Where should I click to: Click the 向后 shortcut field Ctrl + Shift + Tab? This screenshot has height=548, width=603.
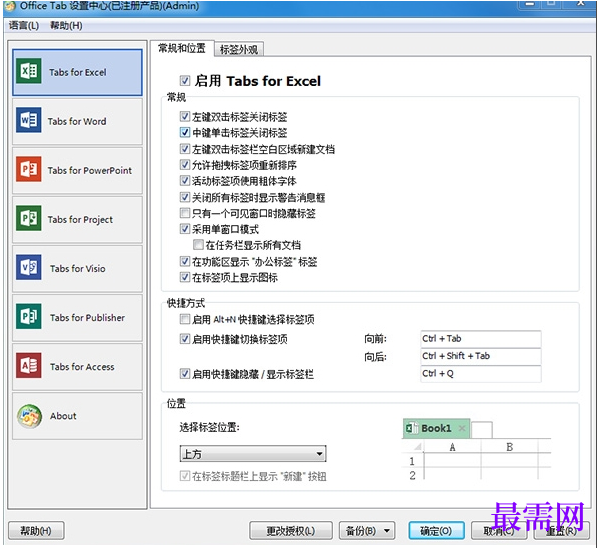click(x=481, y=356)
